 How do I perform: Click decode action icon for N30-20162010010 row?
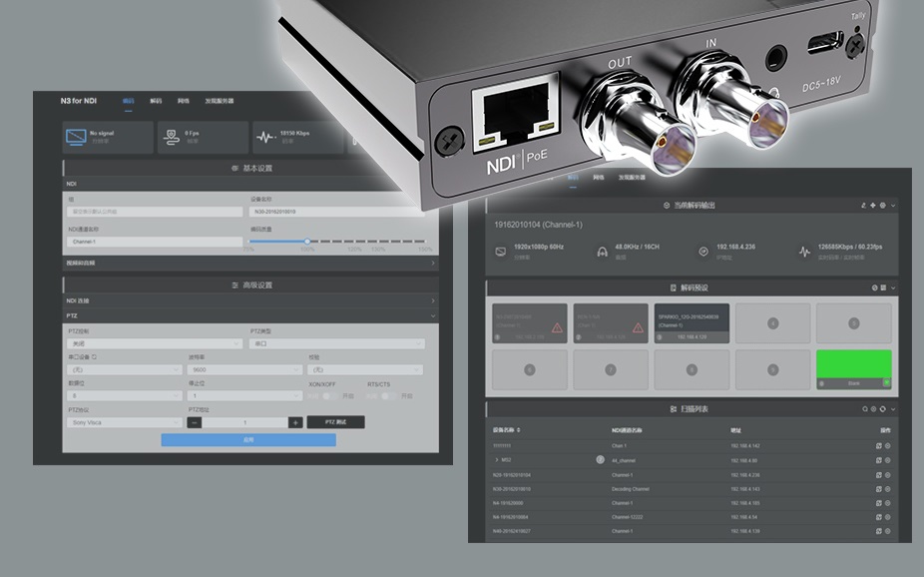[878, 489]
